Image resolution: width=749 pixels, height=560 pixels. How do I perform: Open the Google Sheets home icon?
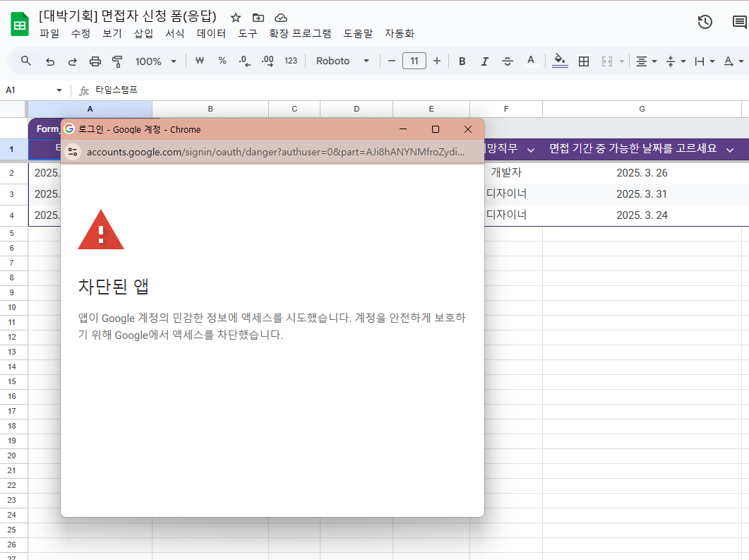[x=20, y=25]
